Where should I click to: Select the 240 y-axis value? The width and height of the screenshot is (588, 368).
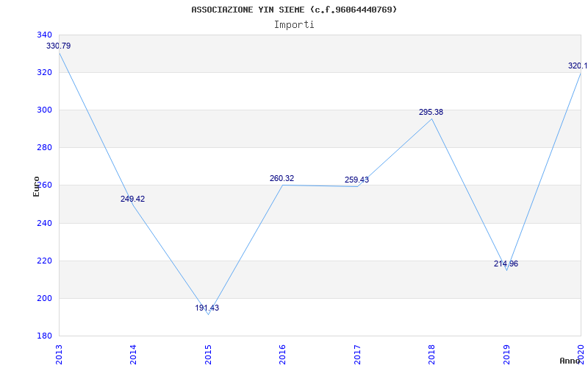[44, 223]
